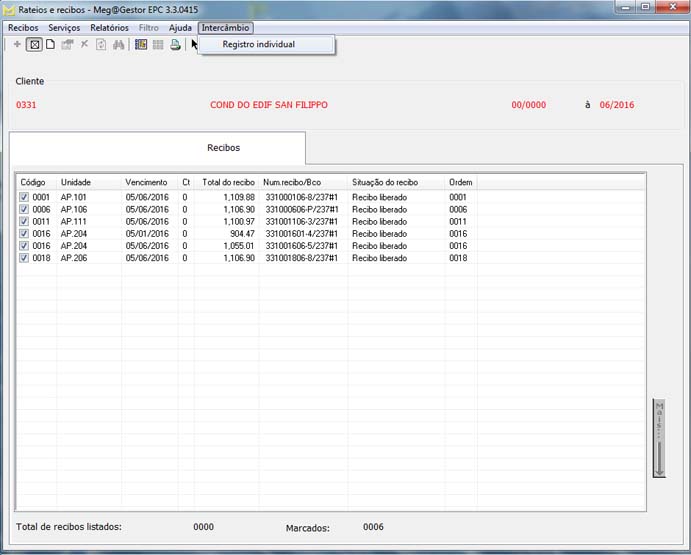Viewport: 691px width, 555px height.
Task: Select the AP.106 unit row
Action: pos(74,210)
